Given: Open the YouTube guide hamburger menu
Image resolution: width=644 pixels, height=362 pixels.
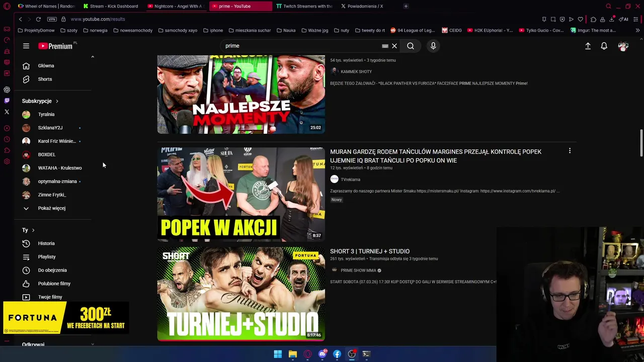Looking at the screenshot, I should 26,46.
